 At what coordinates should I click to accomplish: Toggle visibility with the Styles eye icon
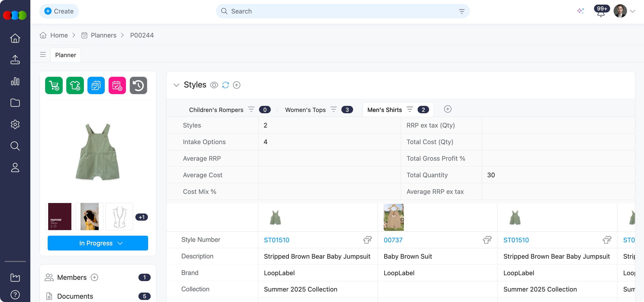tap(214, 85)
